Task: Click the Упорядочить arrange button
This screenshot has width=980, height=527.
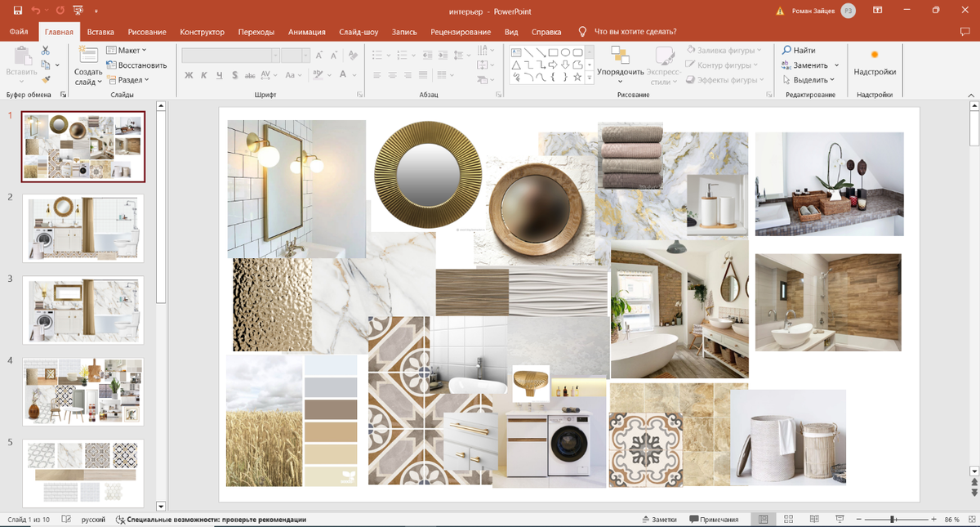Action: click(x=620, y=64)
